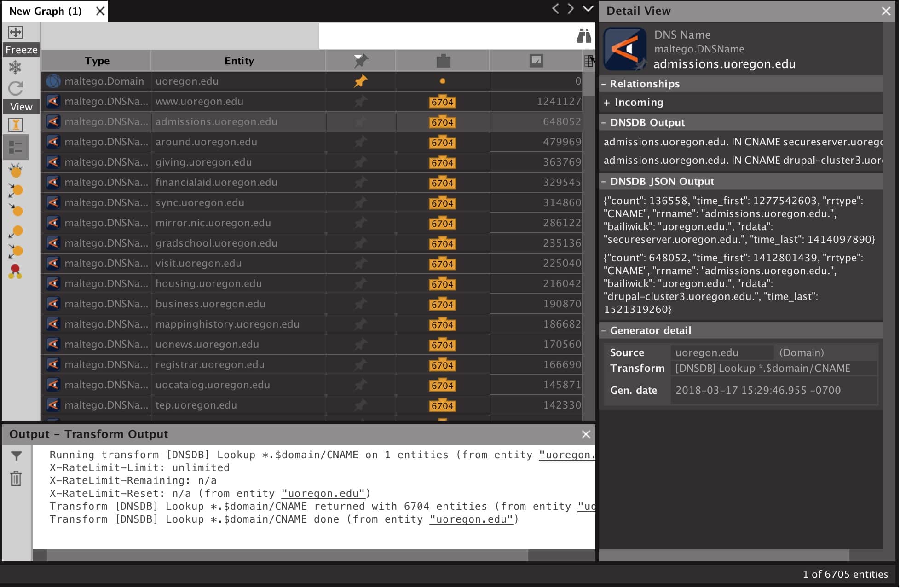
Task: Click the Freeze snowflake icon
Action: pyautogui.click(x=16, y=68)
